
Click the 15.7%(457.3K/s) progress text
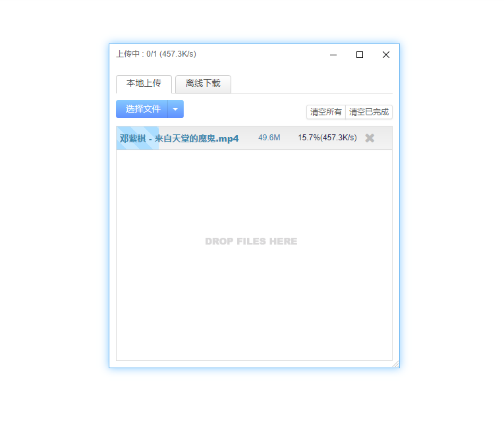click(327, 138)
